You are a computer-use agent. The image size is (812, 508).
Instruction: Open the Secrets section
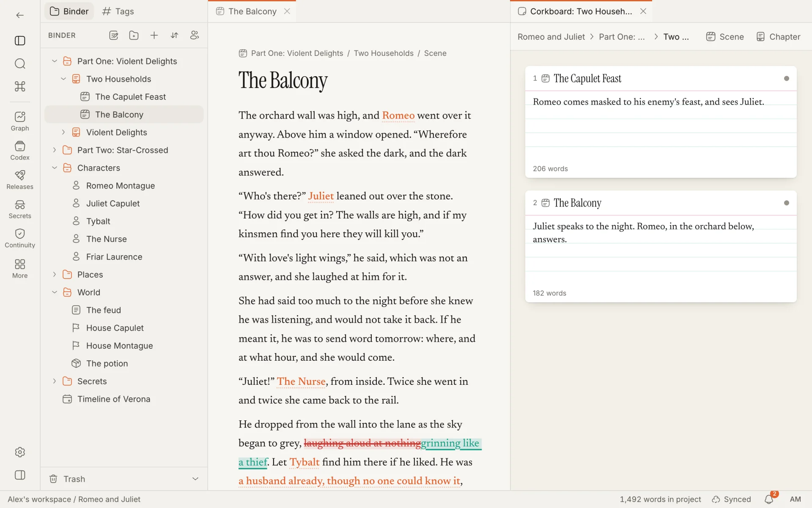tap(20, 209)
